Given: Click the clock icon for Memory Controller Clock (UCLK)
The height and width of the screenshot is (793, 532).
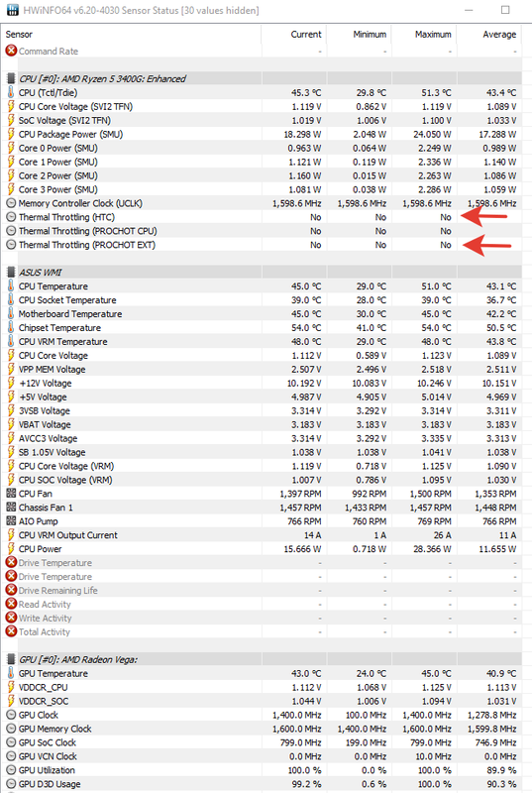Looking at the screenshot, I should tap(11, 203).
